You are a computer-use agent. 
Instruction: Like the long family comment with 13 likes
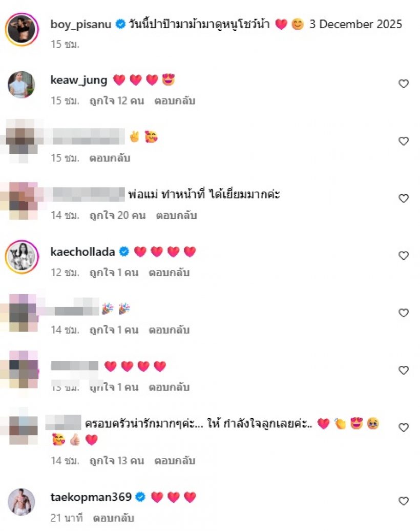coord(404,427)
